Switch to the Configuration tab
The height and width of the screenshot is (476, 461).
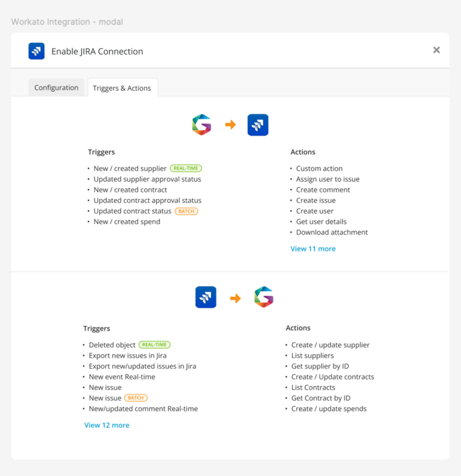click(56, 87)
